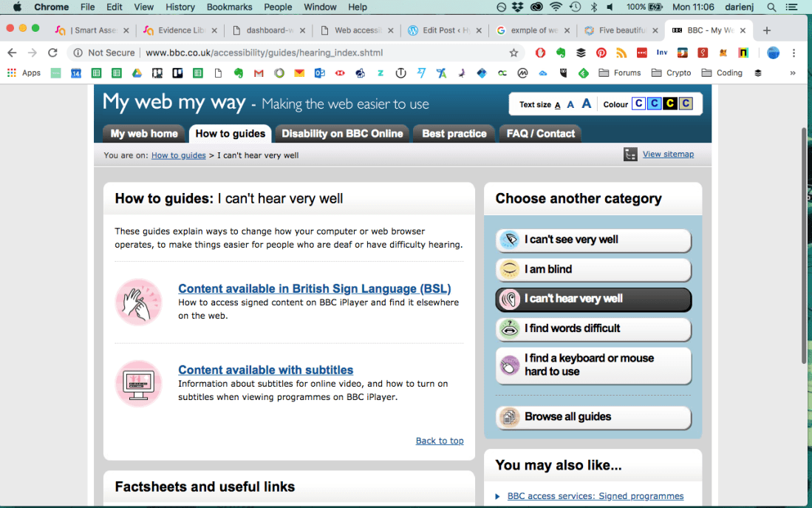This screenshot has height=508, width=812.
Task: Open the Gmail bookmark icon
Action: click(259, 73)
